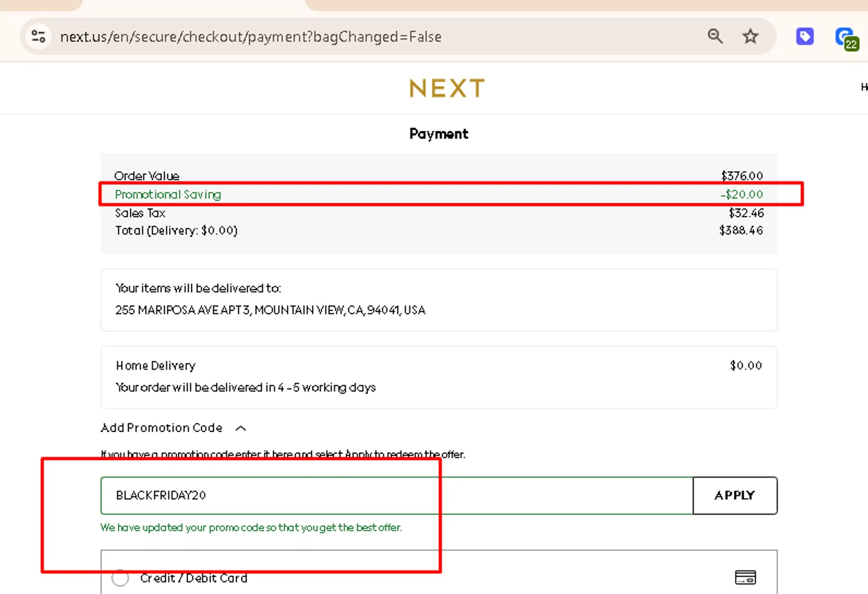This screenshot has width=868, height=594.
Task: Click 'Your items will be delivered to:' text
Action: point(198,288)
